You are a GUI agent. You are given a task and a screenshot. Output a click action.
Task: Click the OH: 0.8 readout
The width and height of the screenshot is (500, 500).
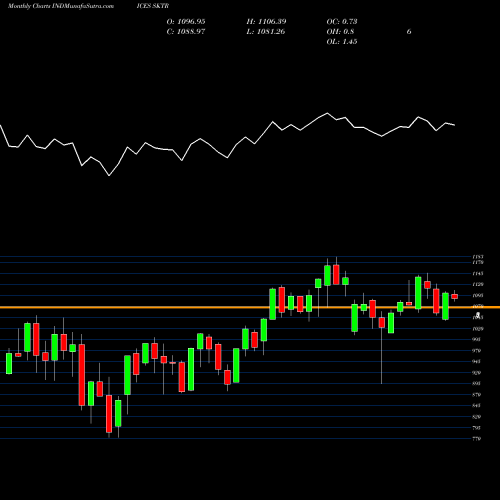pyautogui.click(x=340, y=32)
